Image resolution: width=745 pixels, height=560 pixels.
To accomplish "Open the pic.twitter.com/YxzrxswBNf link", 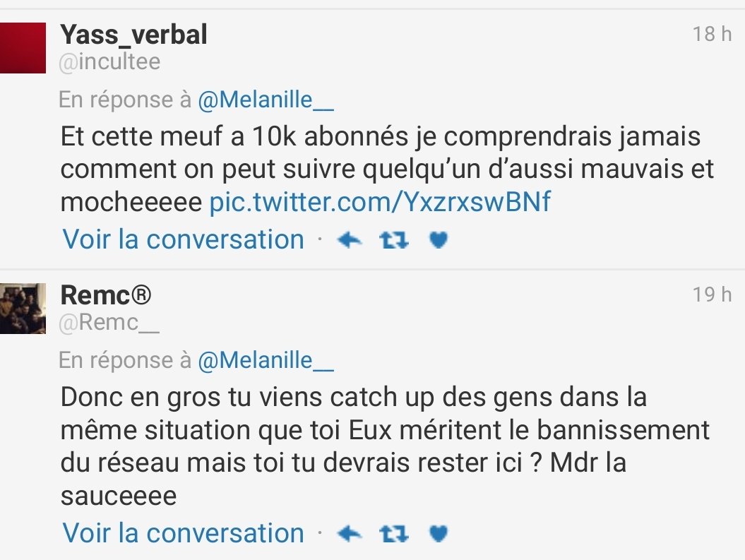I will 380,203.
